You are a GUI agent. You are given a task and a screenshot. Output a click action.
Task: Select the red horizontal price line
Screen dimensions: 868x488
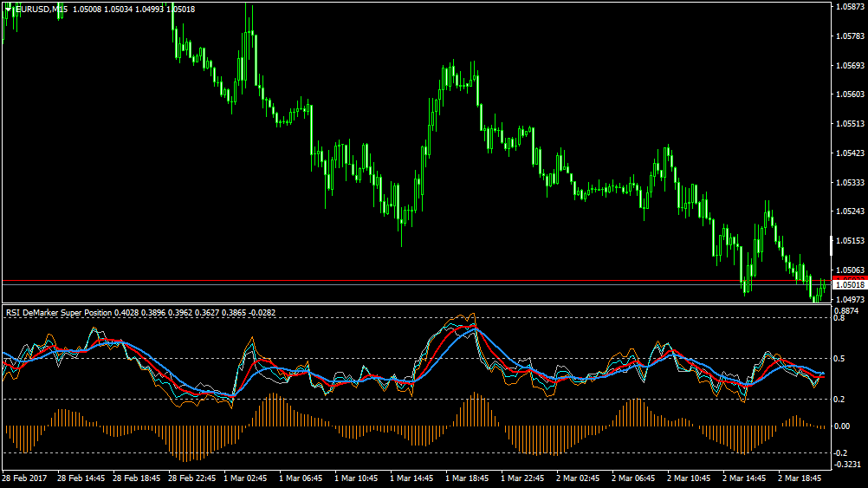coord(417,281)
